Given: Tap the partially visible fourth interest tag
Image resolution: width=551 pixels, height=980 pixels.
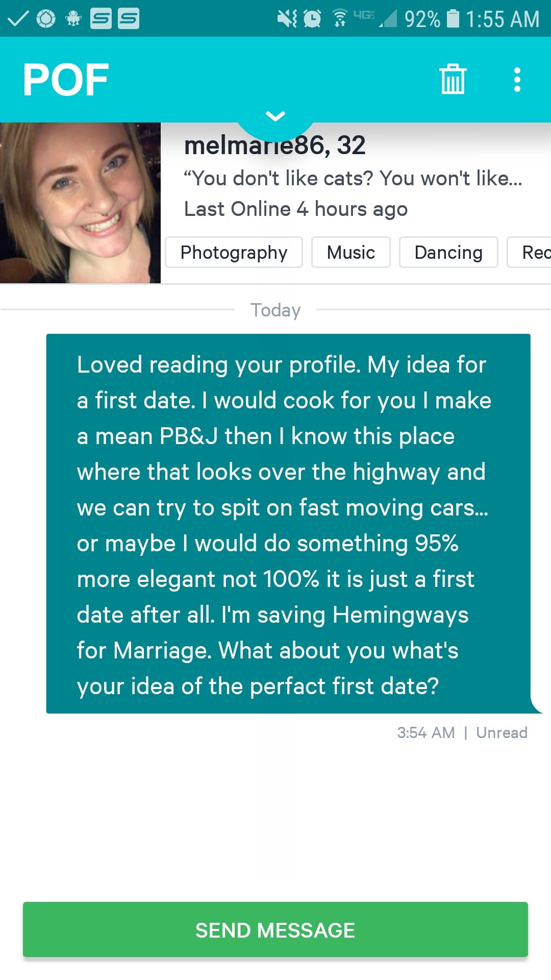Looking at the screenshot, I should click(x=531, y=252).
